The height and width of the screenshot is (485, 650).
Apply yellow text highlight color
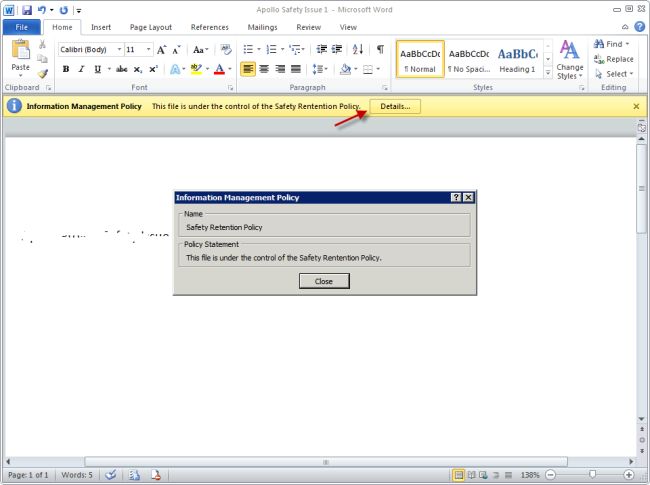tap(196, 69)
